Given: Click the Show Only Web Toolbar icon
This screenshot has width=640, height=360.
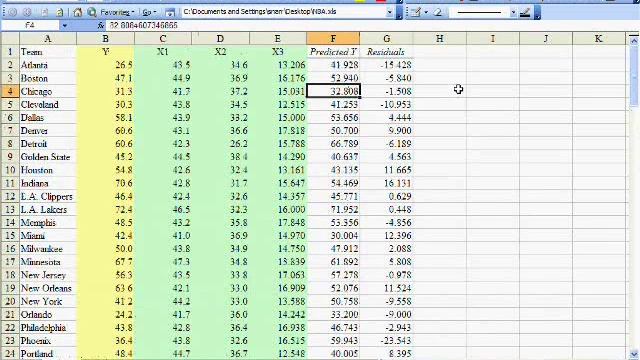Looking at the screenshot, I should tap(170, 12).
